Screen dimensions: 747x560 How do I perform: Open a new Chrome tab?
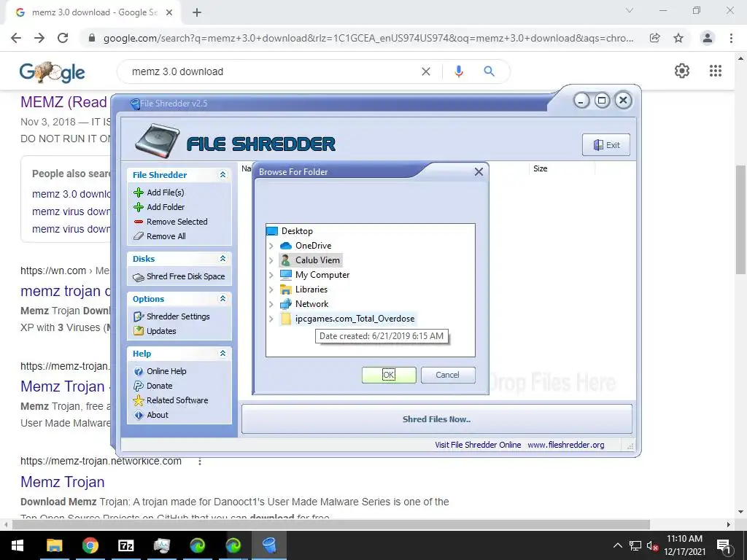tap(197, 12)
